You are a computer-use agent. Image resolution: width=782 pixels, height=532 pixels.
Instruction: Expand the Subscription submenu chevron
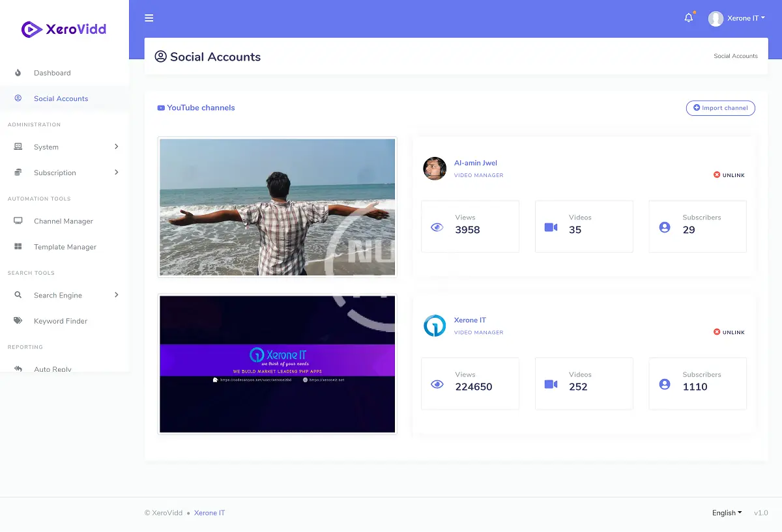[116, 173]
